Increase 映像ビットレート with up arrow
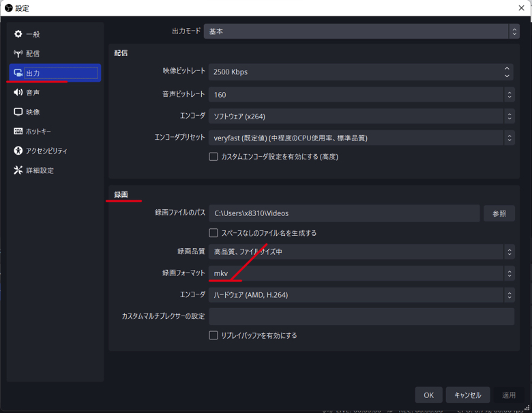 tap(507, 68)
